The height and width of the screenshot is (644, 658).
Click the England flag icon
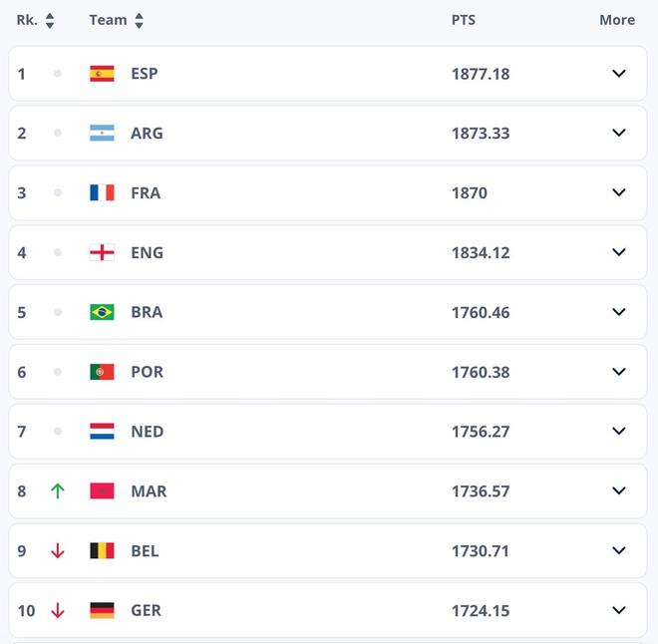click(x=102, y=253)
